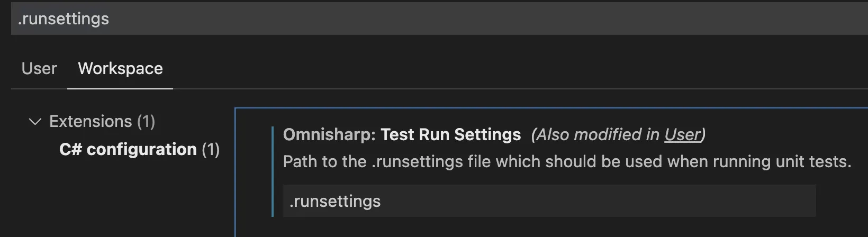Click blank area below C# configuration
This screenshot has width=868, height=237.
122,201
